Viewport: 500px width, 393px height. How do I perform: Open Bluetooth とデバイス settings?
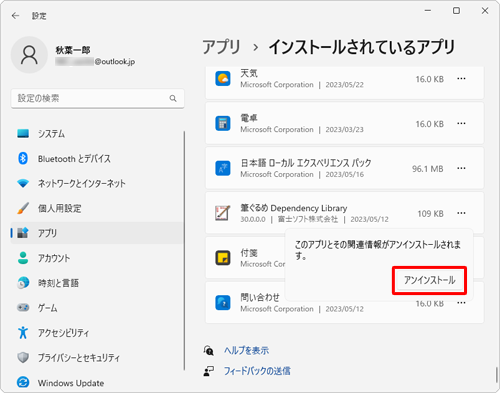(x=97, y=159)
